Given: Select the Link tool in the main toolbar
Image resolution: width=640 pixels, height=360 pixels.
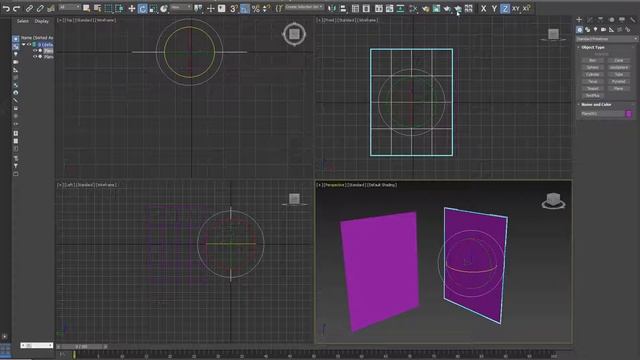Looking at the screenshot, I should coord(29,9).
